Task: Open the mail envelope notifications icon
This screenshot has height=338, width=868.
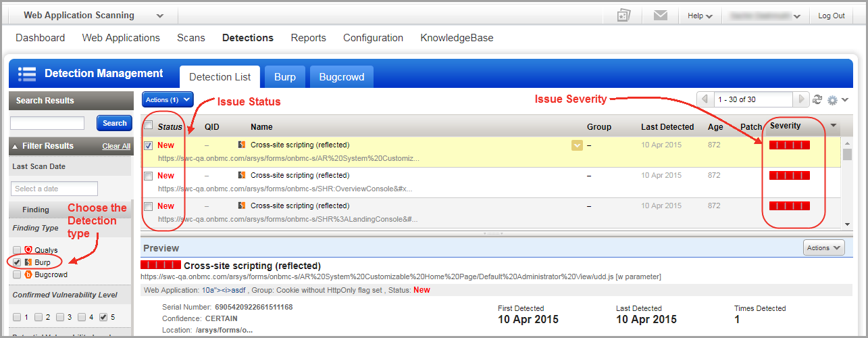Action: 661,16
